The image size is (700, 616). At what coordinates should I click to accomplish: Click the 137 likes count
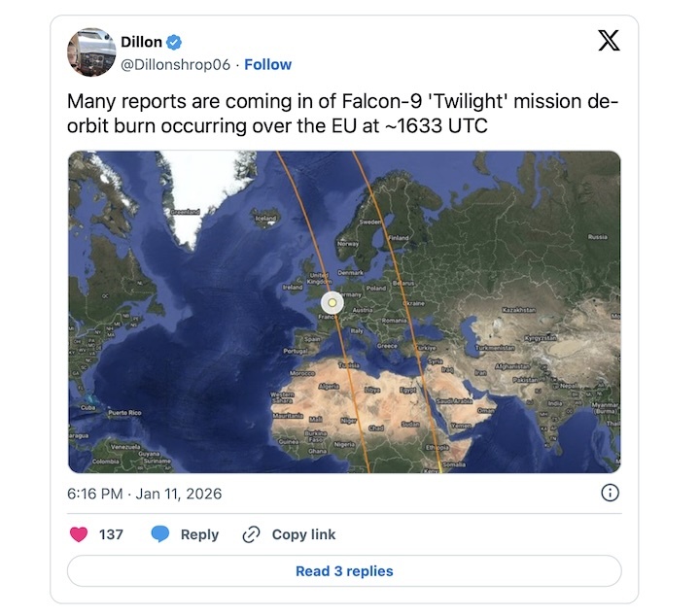[111, 534]
